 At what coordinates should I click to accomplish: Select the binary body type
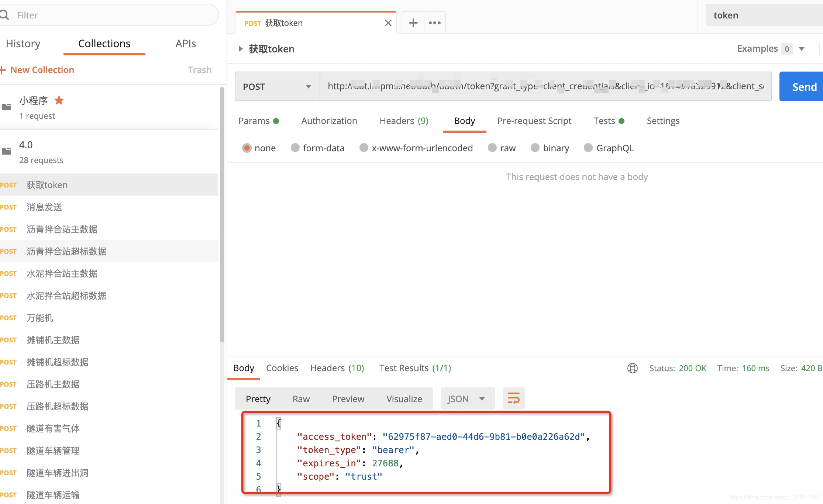click(x=535, y=148)
